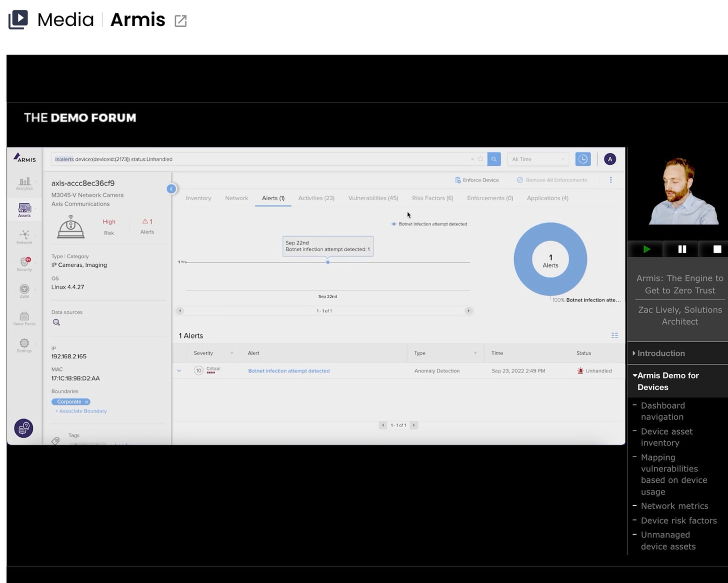Star the current search query

(x=480, y=159)
